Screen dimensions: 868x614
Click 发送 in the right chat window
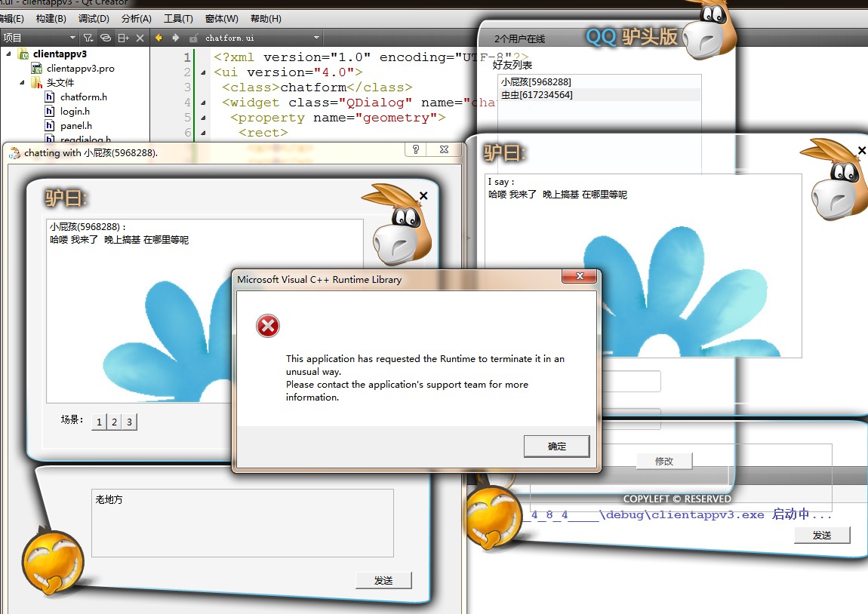coord(822,535)
